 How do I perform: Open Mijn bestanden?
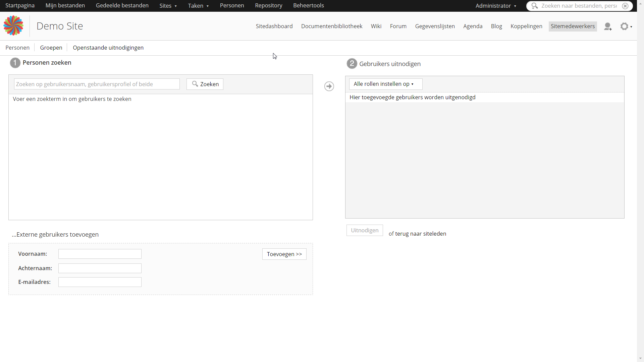[x=65, y=6]
